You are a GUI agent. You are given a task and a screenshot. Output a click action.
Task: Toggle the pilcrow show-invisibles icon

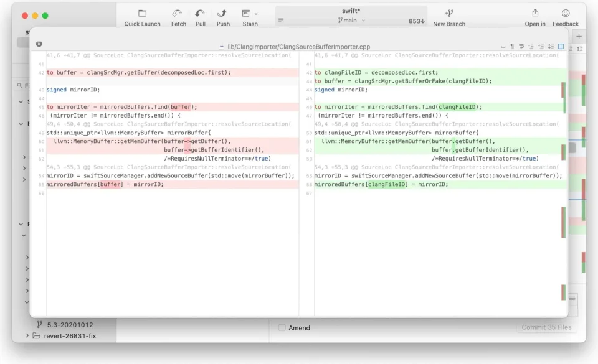click(x=512, y=47)
